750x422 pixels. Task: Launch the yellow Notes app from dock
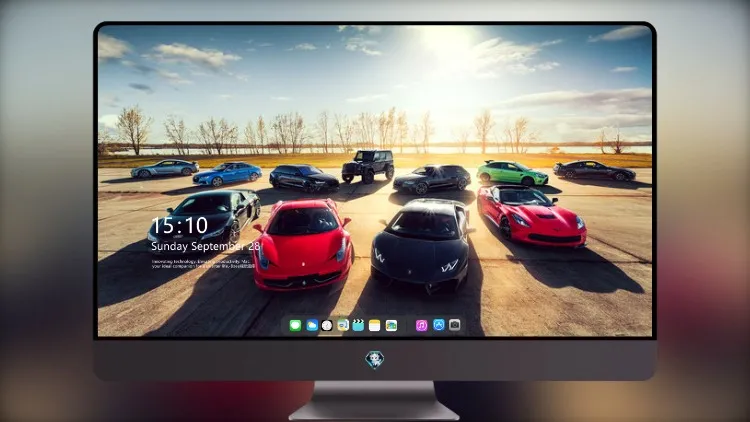coord(375,325)
